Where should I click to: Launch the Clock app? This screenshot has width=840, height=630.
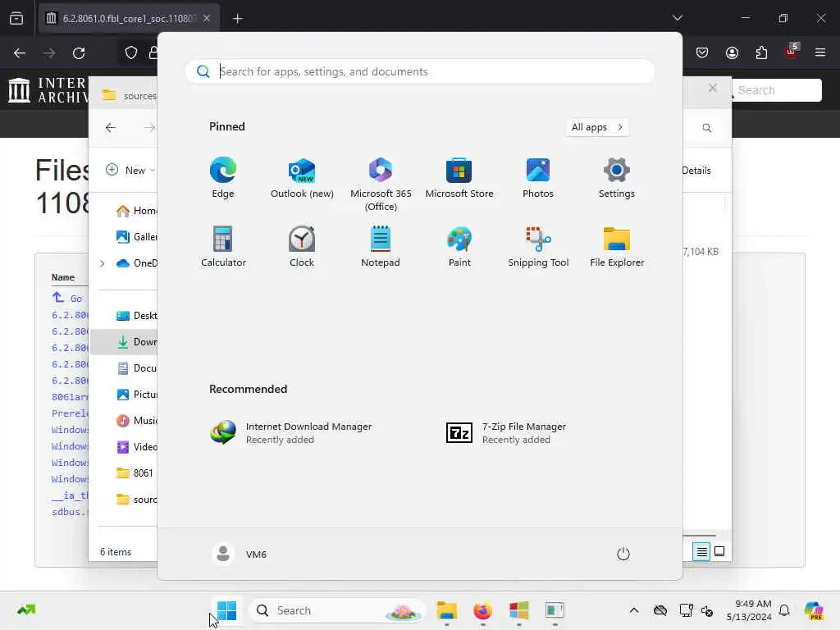click(x=302, y=246)
